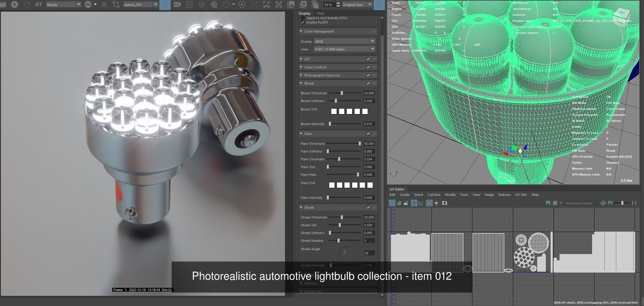The width and height of the screenshot is (644, 306).
Task: Disable the Streak section checkbox
Action: coord(368,207)
